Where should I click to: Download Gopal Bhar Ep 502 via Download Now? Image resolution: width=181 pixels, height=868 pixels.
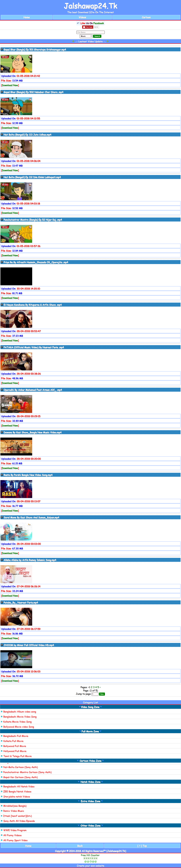10,128
